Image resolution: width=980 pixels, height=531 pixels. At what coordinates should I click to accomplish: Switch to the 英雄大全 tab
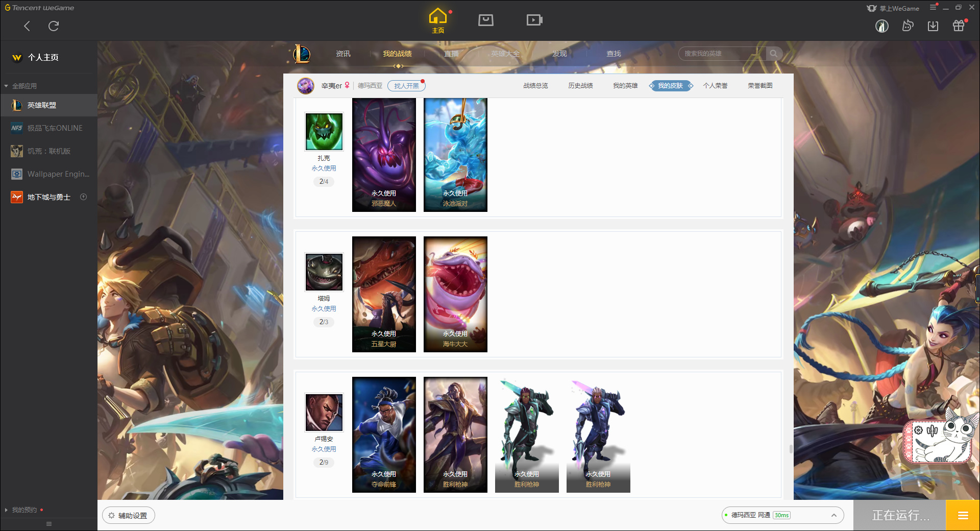(505, 54)
